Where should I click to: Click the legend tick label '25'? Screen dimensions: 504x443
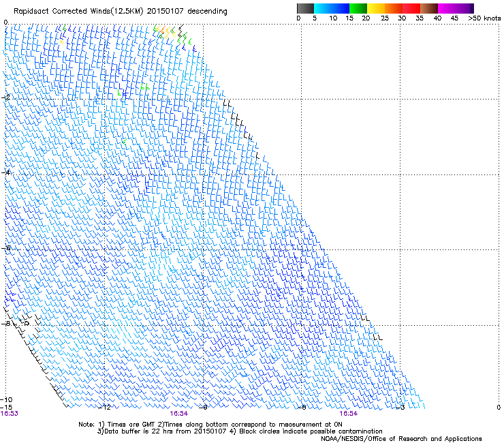pos(385,18)
